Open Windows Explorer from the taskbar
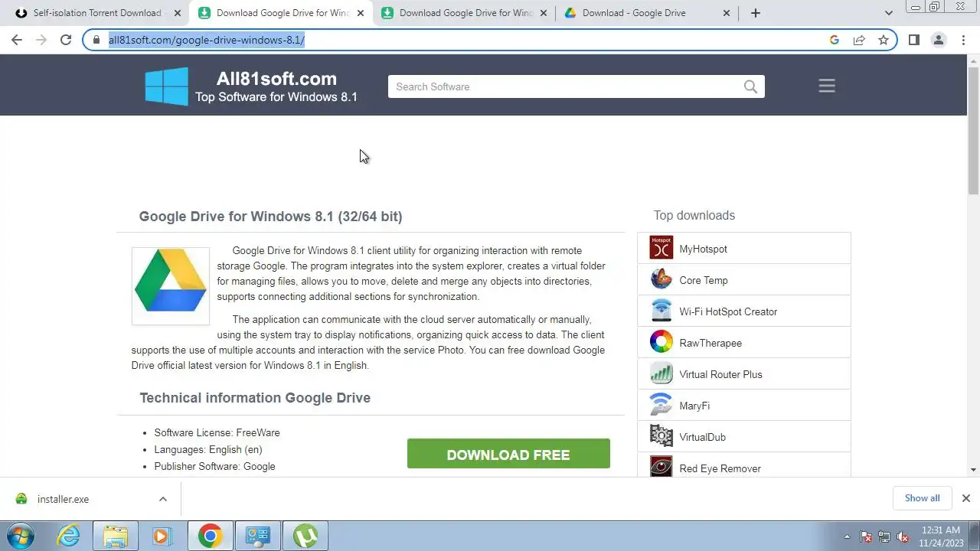Screen dimensions: 980x551 pyautogui.click(x=116, y=536)
